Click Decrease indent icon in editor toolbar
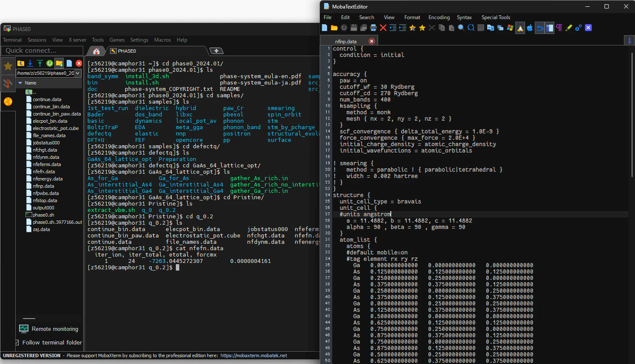The image size is (635, 364). click(393, 28)
